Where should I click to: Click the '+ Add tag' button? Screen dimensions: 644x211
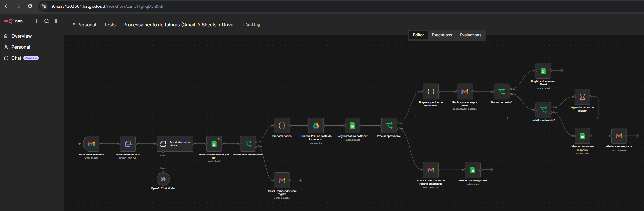(x=251, y=25)
